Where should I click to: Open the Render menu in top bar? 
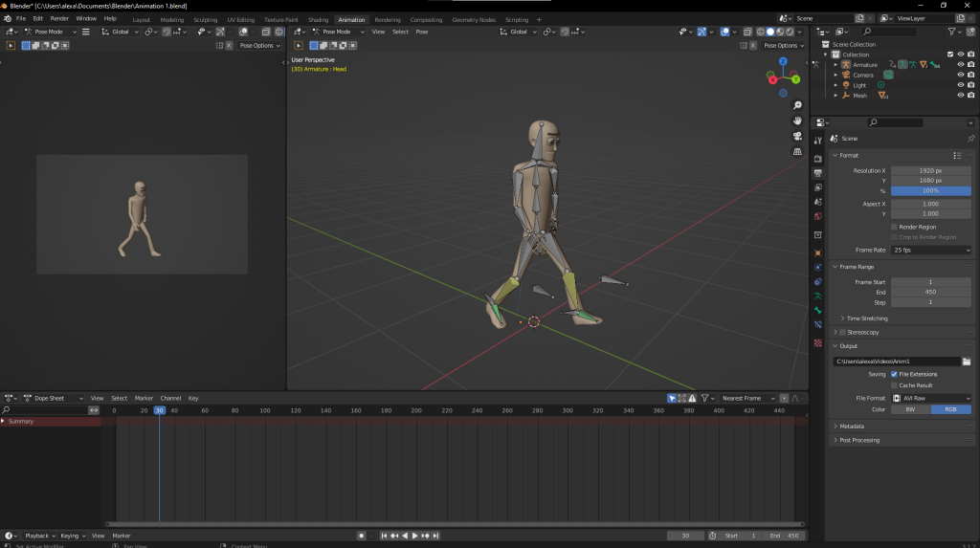pyautogui.click(x=59, y=18)
